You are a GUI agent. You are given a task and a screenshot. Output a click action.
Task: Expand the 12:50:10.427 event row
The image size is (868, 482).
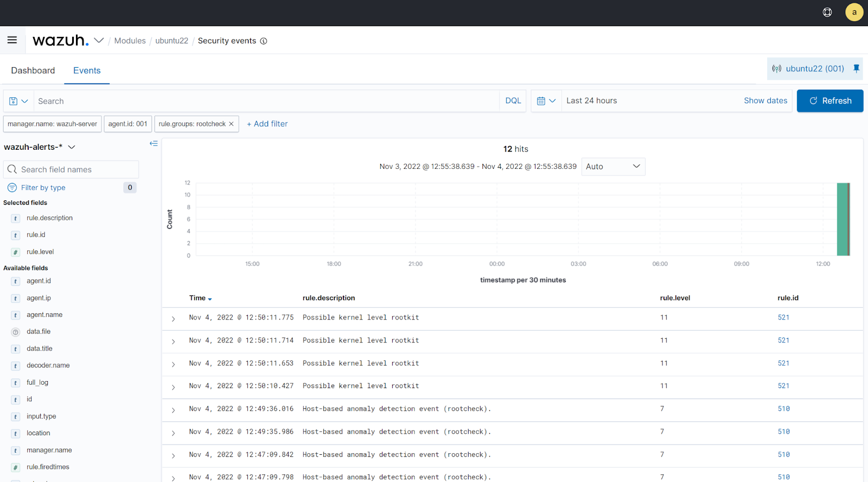(173, 387)
